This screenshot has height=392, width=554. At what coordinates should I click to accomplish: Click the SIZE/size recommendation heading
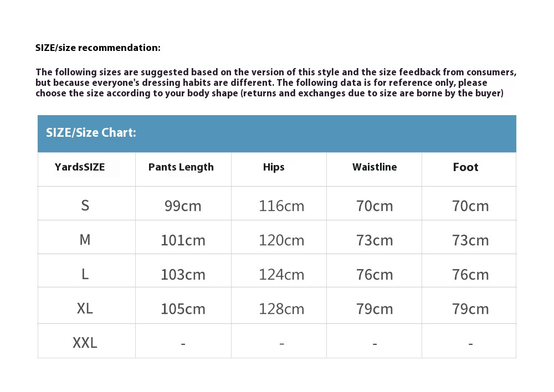[x=98, y=48]
